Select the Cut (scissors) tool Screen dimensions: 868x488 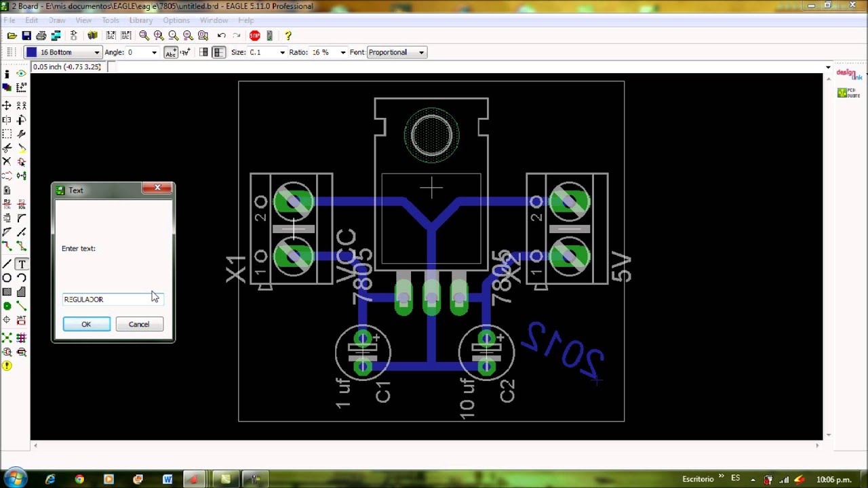click(7, 148)
